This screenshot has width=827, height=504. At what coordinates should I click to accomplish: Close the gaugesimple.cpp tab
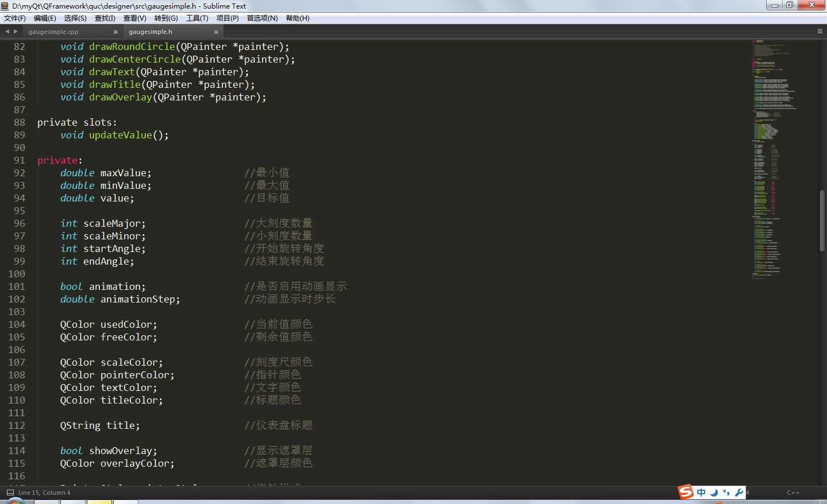coord(115,32)
